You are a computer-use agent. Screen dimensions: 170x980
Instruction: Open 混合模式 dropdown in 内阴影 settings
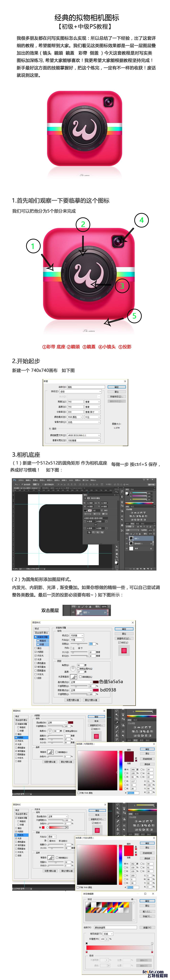coord(57,722)
